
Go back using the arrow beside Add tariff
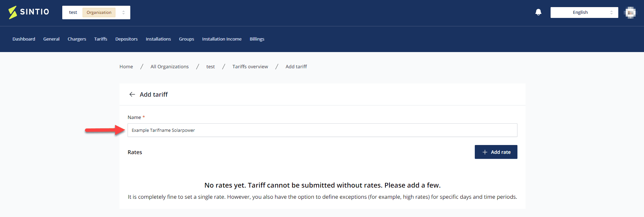tap(132, 94)
